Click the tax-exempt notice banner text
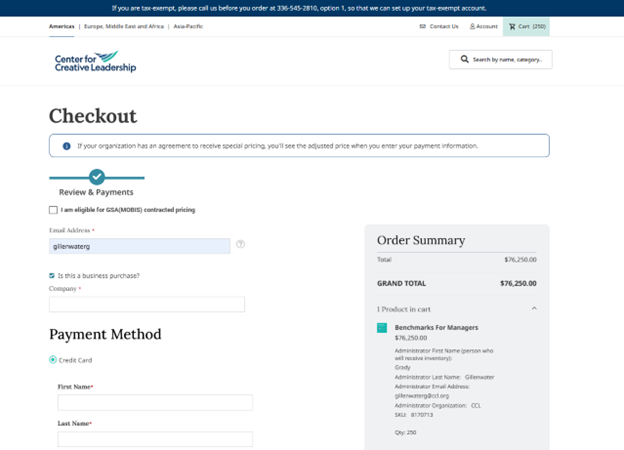The width and height of the screenshot is (624, 450). (299, 8)
